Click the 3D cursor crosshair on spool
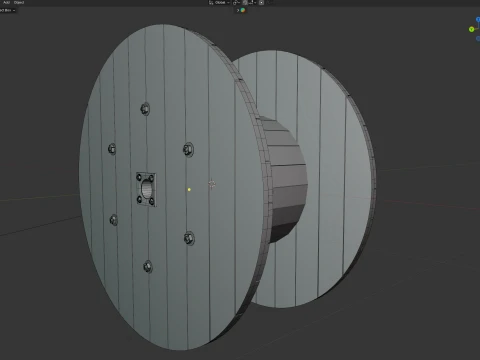 pyautogui.click(x=212, y=184)
